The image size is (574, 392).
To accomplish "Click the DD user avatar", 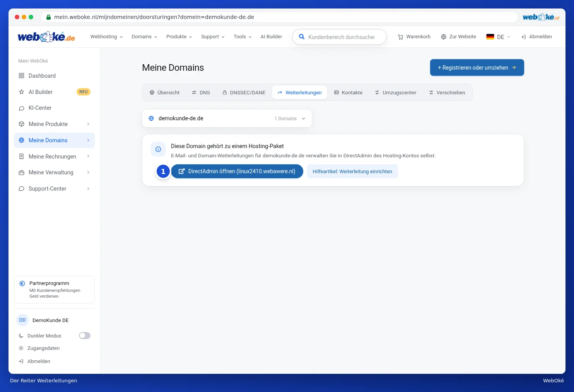I will [22, 320].
